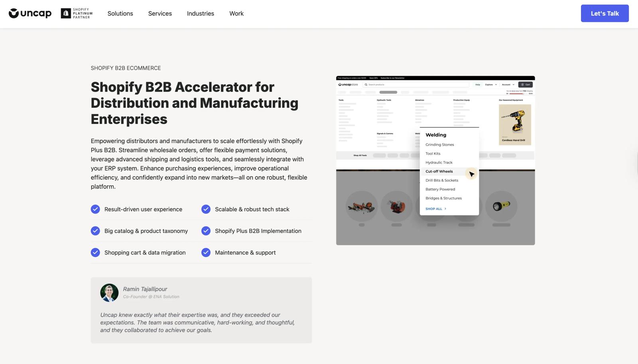Click 'Co-Founder @ ENA Solution' text
The height and width of the screenshot is (364, 638).
click(151, 297)
